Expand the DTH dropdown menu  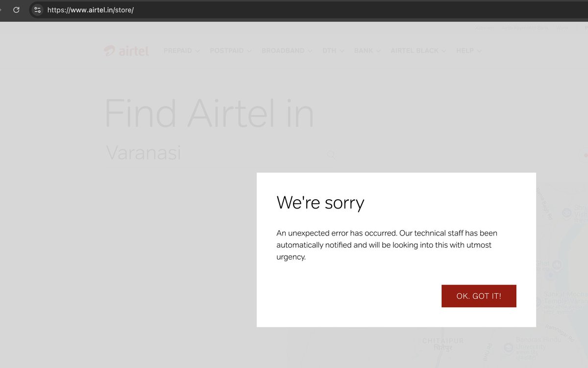(333, 51)
